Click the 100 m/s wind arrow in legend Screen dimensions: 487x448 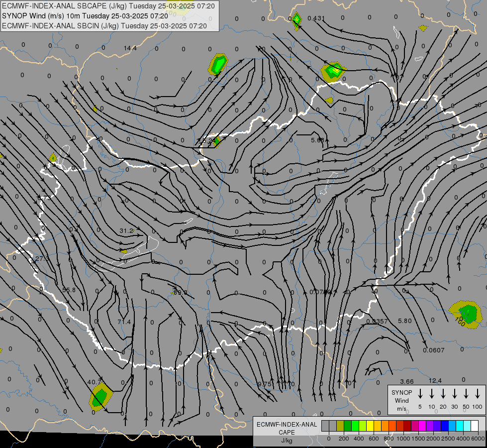pos(478,394)
